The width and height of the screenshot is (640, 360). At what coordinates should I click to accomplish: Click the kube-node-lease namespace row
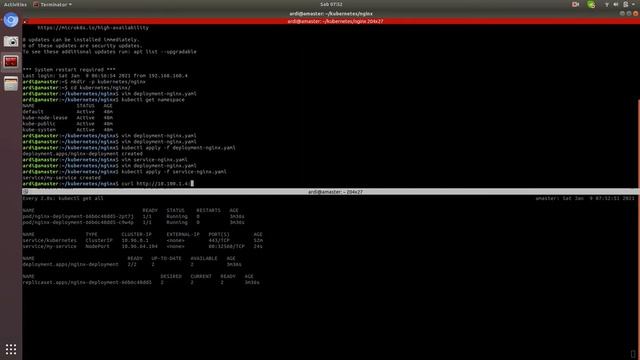click(x=68, y=118)
